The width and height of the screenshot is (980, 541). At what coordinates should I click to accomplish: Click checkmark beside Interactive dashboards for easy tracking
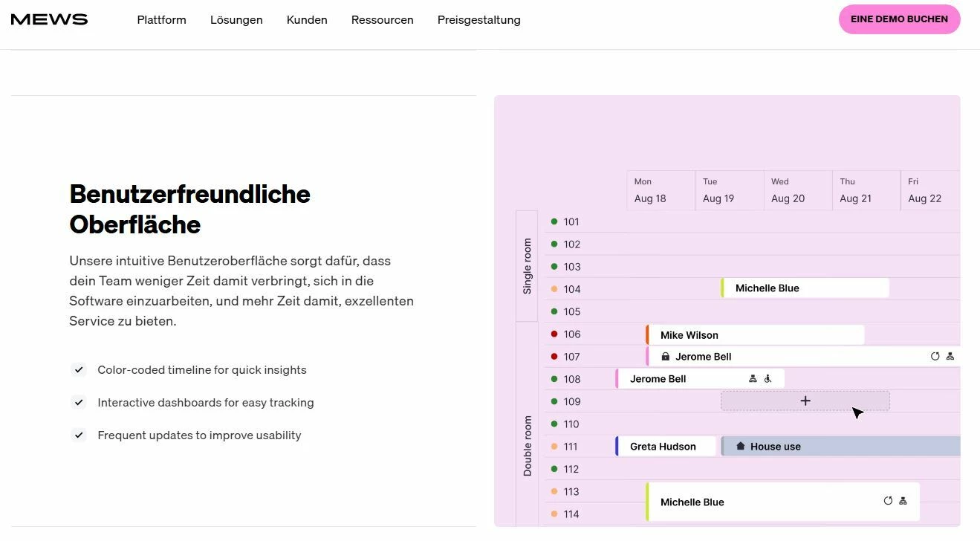[79, 403]
